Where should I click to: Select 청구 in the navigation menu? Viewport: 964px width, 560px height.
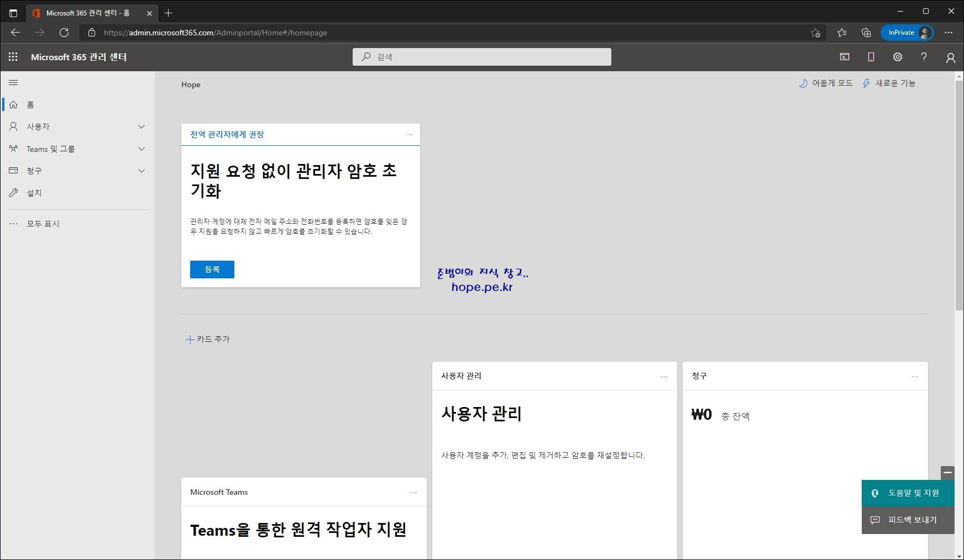point(77,171)
